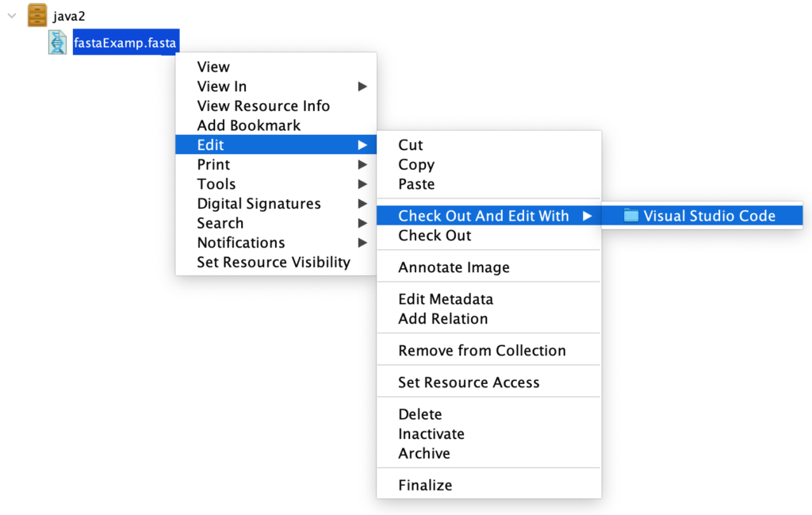The height and width of the screenshot is (515, 812).
Task: Click the Visual Studio Code folder icon
Action: [631, 216]
